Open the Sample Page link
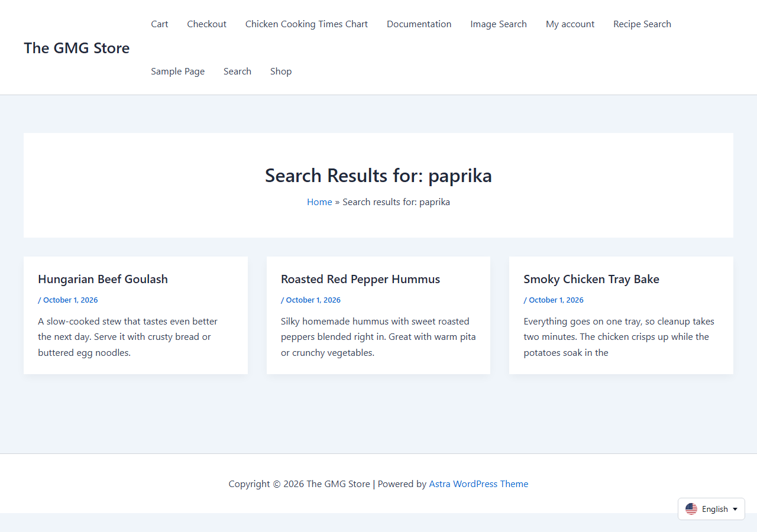757x532 pixels. (x=178, y=72)
